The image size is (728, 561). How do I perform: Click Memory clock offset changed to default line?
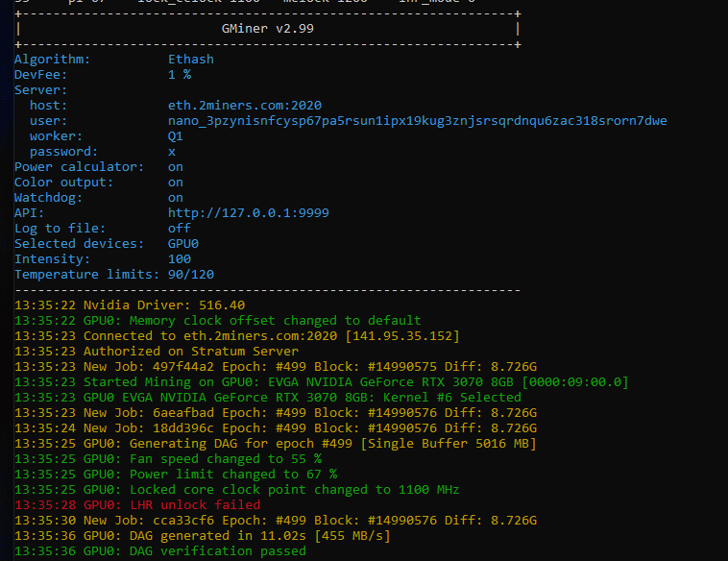[218, 321]
